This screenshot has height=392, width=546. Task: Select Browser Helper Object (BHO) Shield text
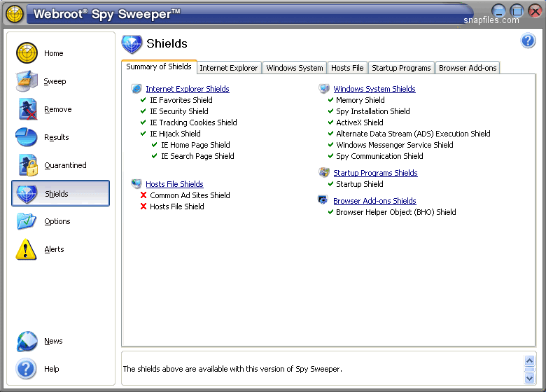tap(396, 212)
